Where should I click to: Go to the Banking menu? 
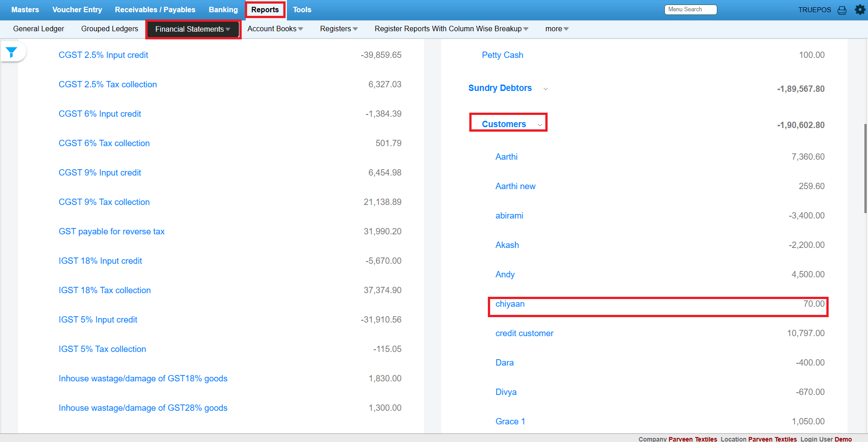pyautogui.click(x=223, y=10)
